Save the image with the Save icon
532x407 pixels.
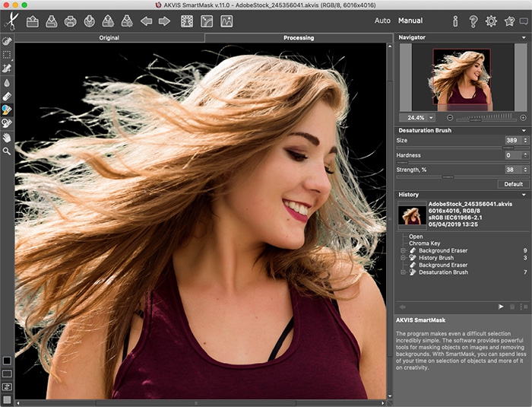tap(52, 21)
